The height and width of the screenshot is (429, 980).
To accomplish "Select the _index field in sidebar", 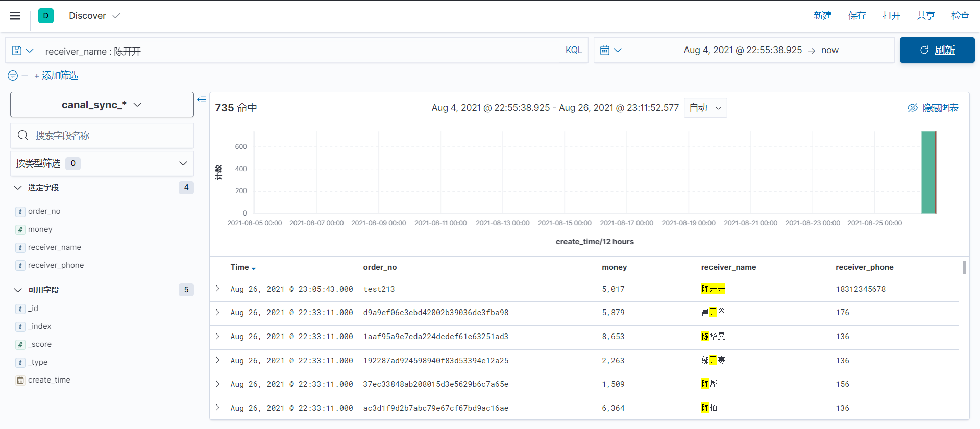I will tap(40, 326).
